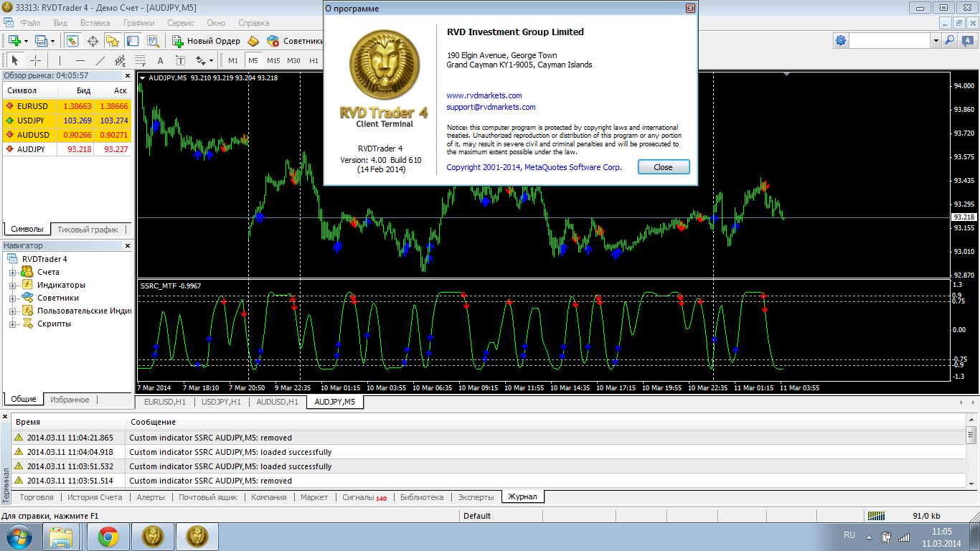Open the Сигналы terminal tab
This screenshot has height=551, width=980.
coord(364,497)
